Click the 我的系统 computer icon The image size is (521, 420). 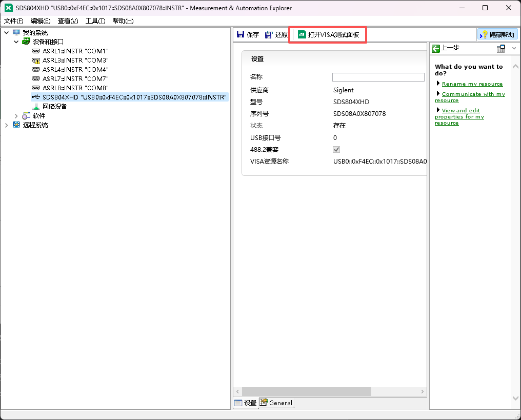(16, 32)
